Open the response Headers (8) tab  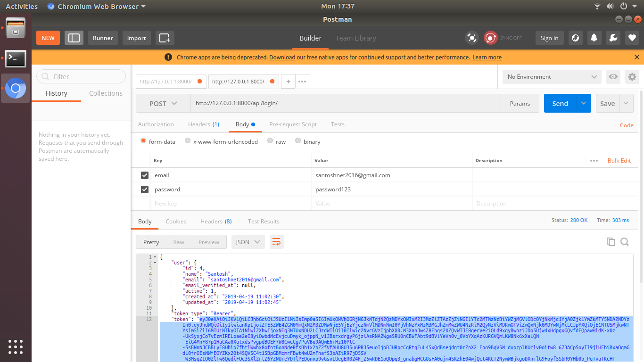(216, 222)
